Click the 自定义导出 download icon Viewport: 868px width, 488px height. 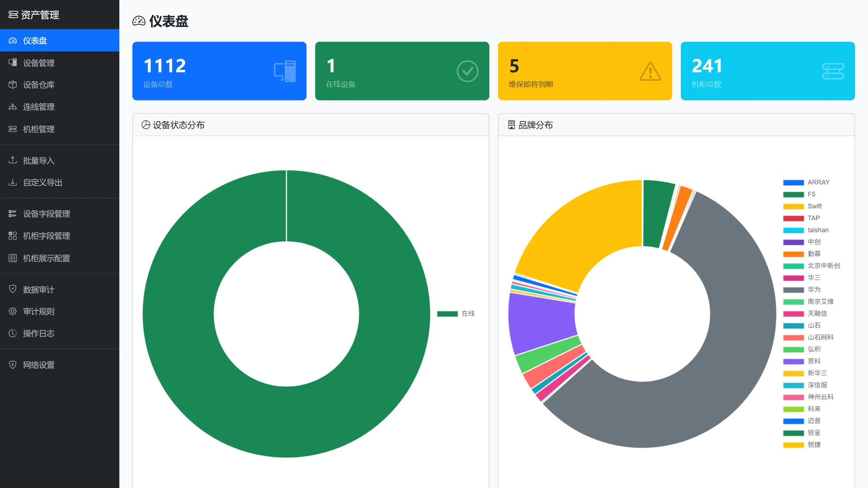pos(13,183)
